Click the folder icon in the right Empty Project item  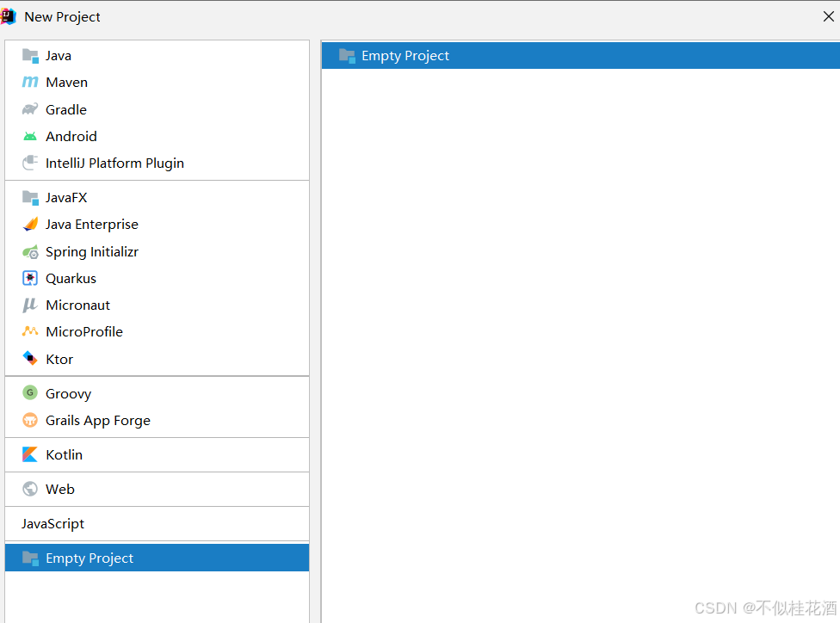[347, 56]
